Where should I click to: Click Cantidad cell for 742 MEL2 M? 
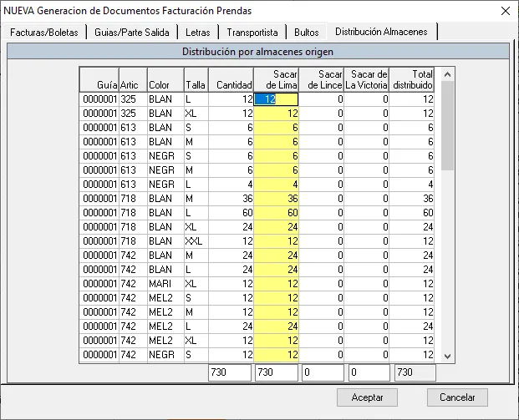pyautogui.click(x=231, y=312)
